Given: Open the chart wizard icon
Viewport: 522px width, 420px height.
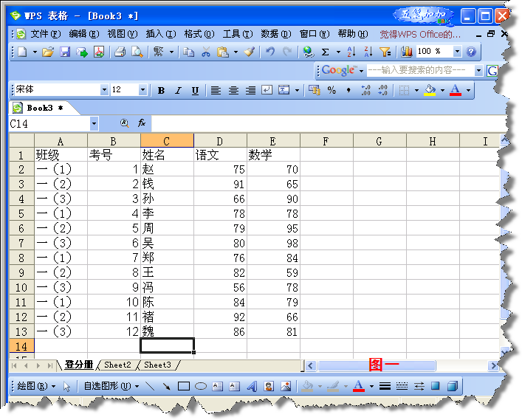Looking at the screenshot, I should tap(407, 52).
